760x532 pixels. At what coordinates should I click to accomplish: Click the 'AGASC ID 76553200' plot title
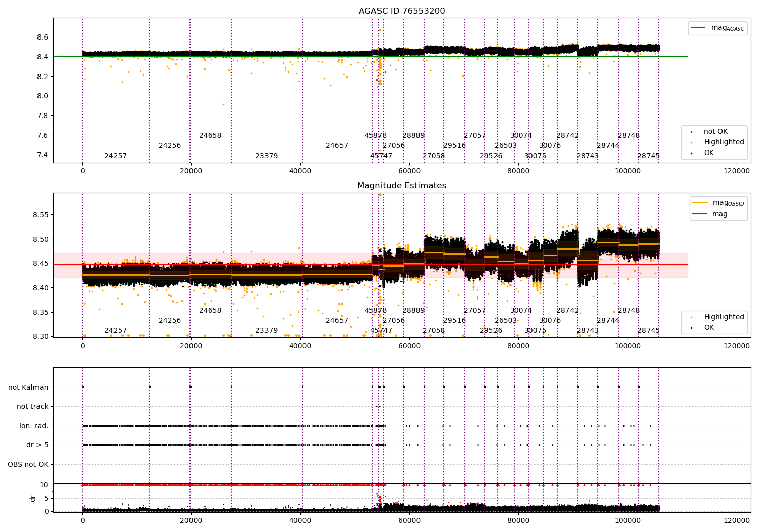tap(402, 11)
